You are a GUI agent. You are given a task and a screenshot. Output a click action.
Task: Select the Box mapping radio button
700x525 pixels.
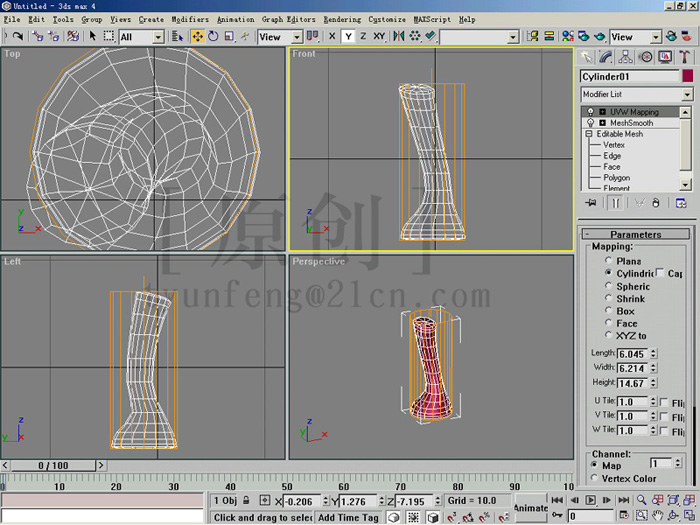tap(608, 310)
